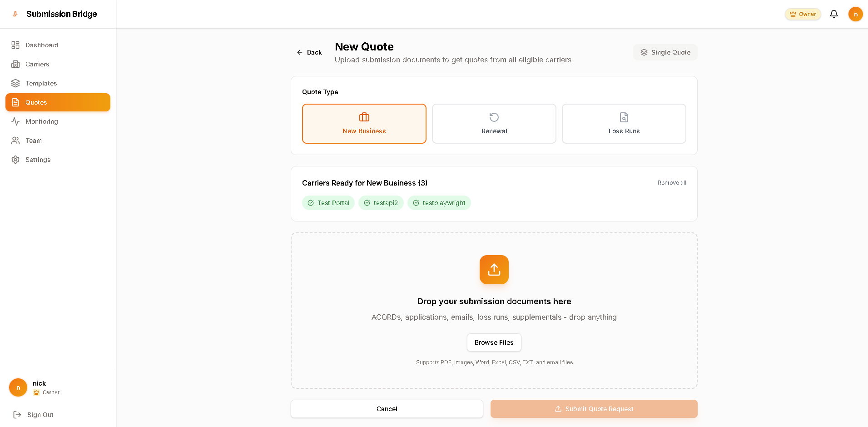Go back using the Back arrow

point(309,52)
